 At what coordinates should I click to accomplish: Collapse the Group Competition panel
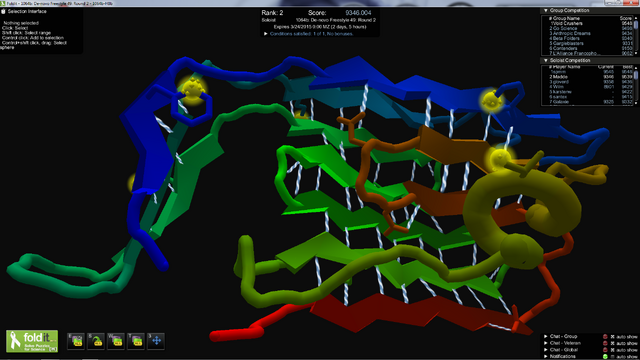tap(546, 10)
